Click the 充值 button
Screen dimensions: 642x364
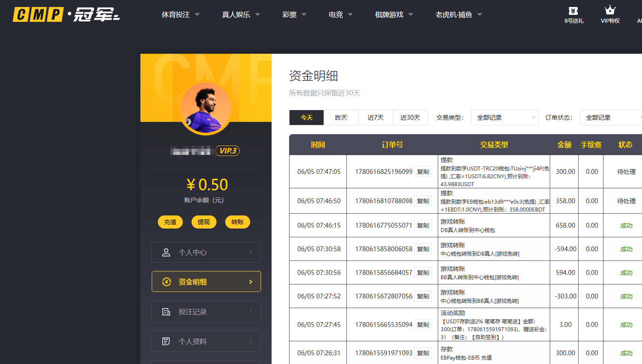170,222
